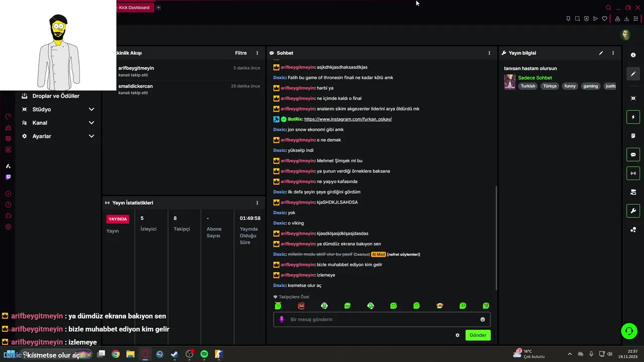The width and height of the screenshot is (644, 362).
Task: Expand the Stüdyo menu section
Action: coord(58,109)
